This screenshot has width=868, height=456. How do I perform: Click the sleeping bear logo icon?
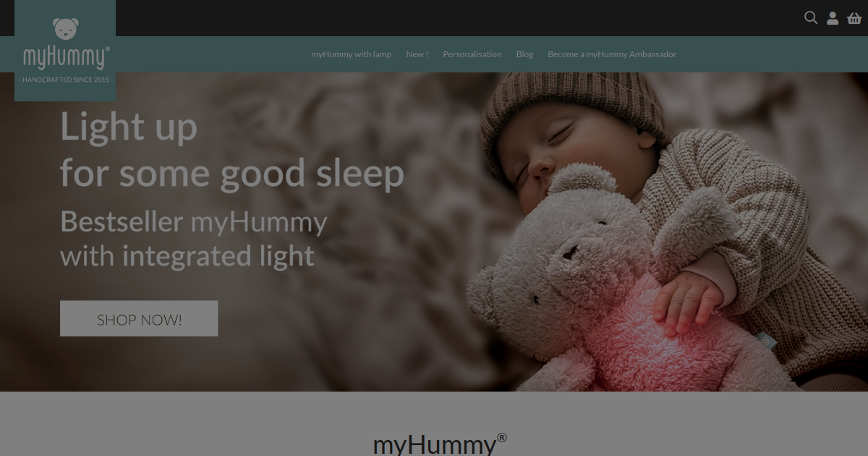(66, 29)
